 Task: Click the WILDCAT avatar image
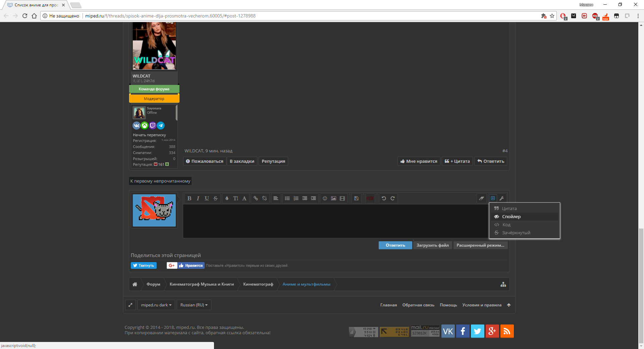(x=154, y=46)
